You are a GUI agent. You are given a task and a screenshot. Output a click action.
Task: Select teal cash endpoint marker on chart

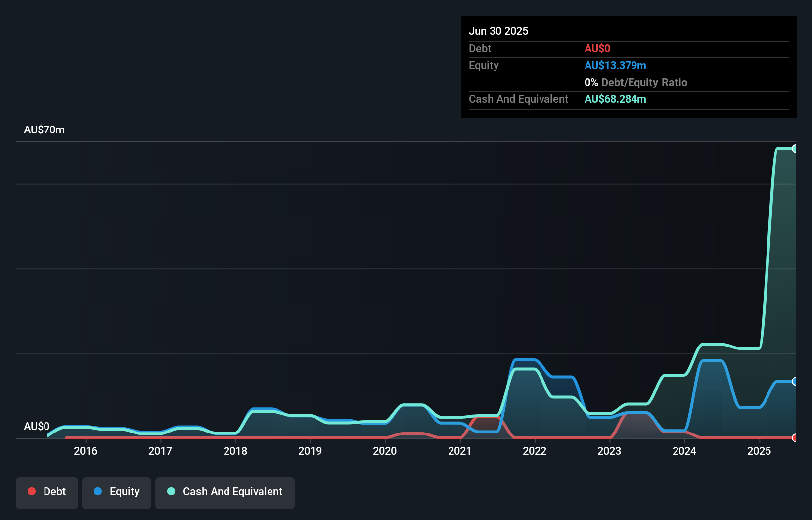pyautogui.click(x=795, y=149)
